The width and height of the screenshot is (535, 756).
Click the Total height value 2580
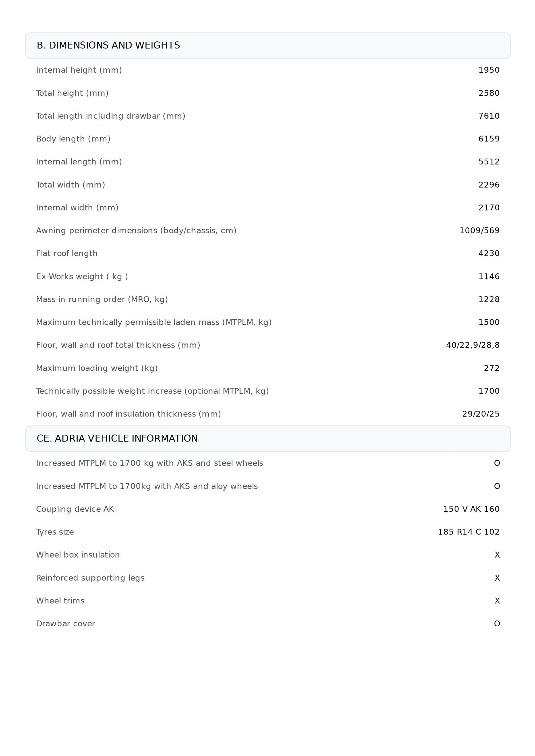[x=489, y=93]
